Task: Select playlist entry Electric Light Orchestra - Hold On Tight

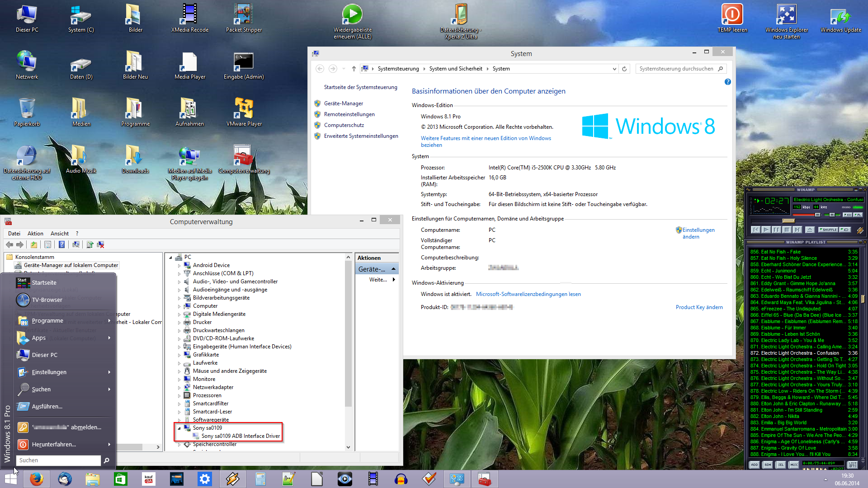Action: pyautogui.click(x=803, y=366)
